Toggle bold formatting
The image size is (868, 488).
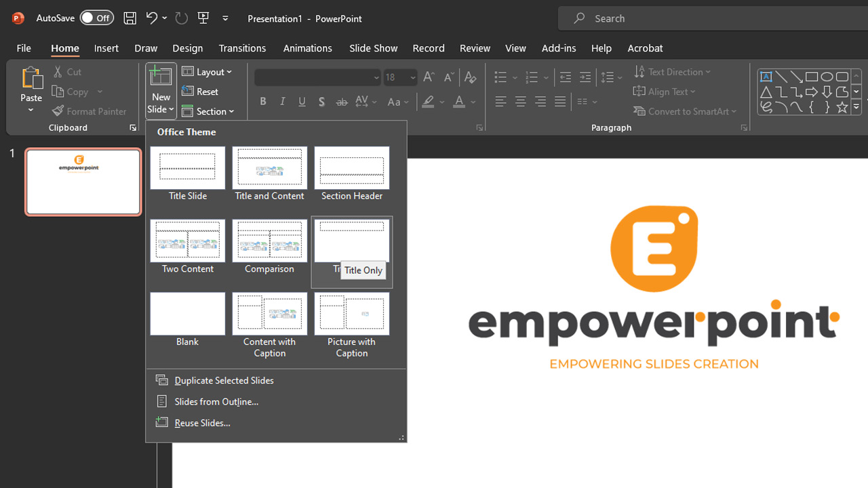[263, 102]
